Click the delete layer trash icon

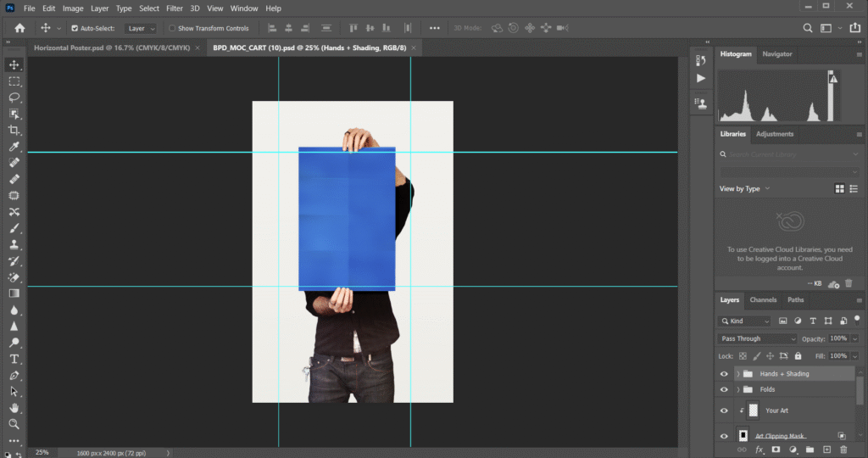coord(843,449)
